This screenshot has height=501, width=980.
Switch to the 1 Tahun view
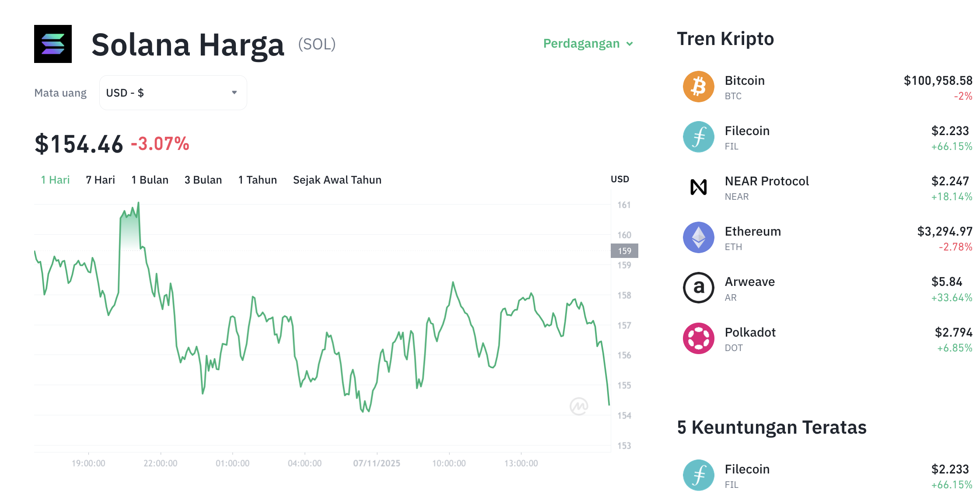pos(257,180)
